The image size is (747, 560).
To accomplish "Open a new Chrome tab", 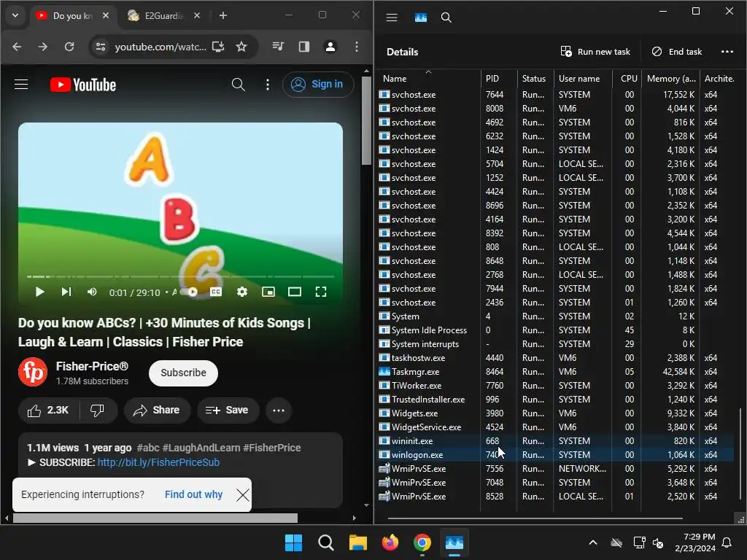I will click(x=223, y=16).
